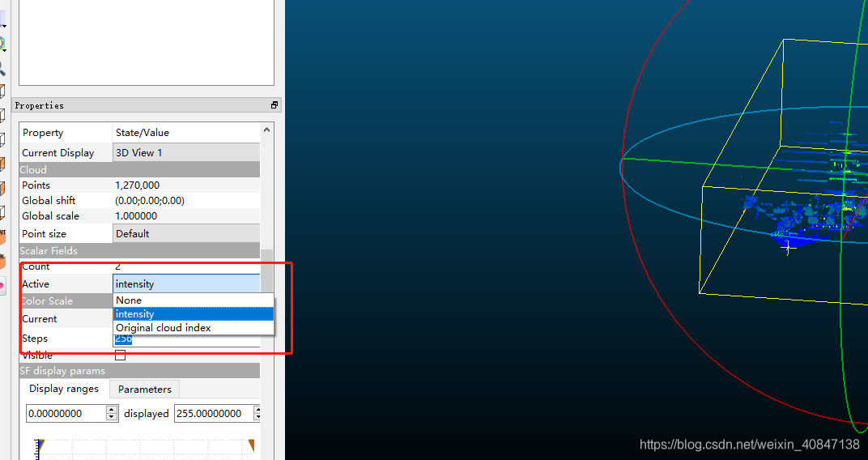
Task: Select the Global shift value '(0.00;0.00;0.00)'
Action: point(150,200)
